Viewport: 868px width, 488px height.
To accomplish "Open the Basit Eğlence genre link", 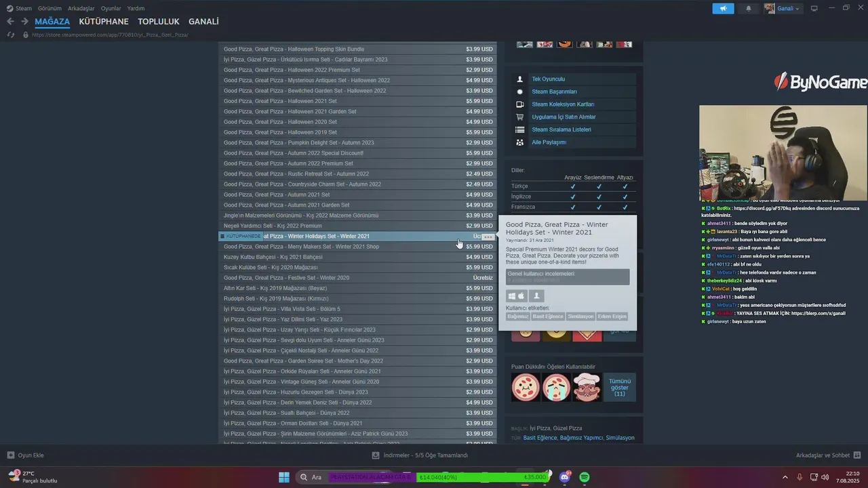I will tap(540, 438).
